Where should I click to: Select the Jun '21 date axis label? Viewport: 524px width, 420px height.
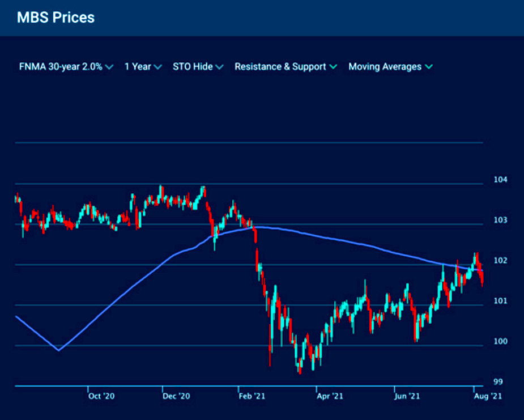coord(406,396)
